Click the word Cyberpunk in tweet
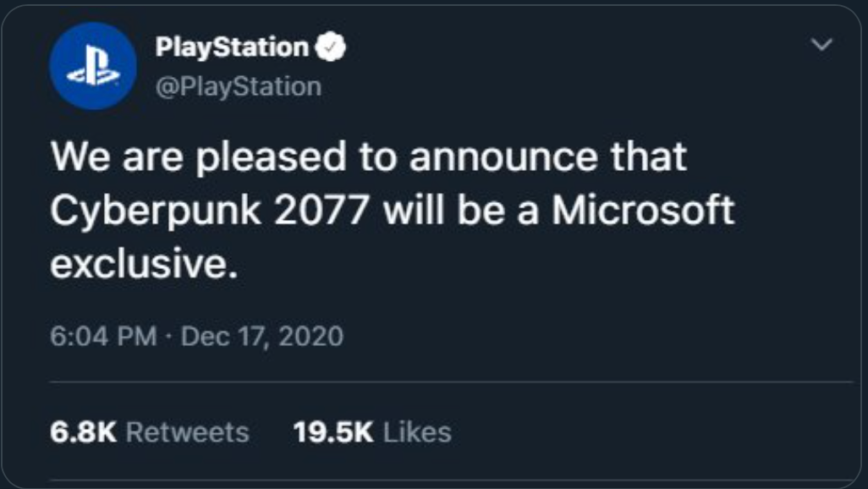The height and width of the screenshot is (489, 868). coord(156,212)
